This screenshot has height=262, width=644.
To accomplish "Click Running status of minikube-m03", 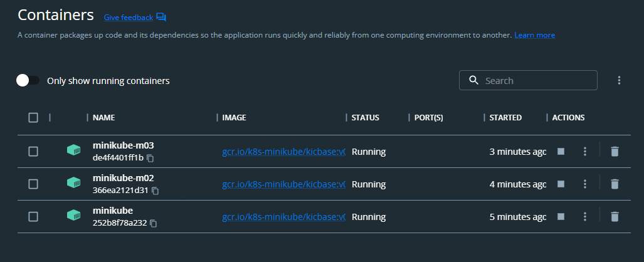I will tap(369, 152).
